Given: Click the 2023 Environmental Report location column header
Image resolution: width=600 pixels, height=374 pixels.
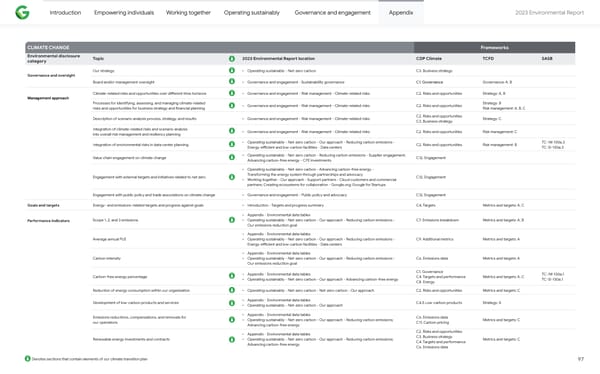Looking at the screenshot, I should tap(278, 59).
